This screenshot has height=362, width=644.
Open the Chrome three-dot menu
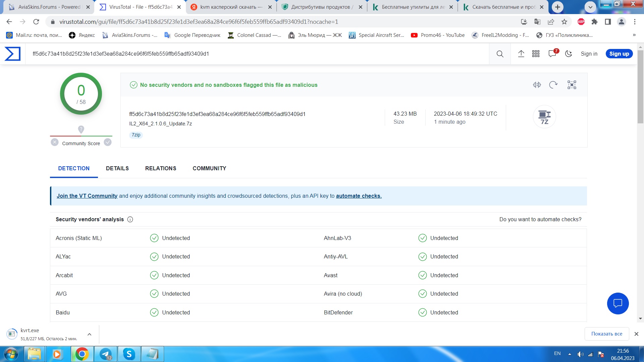[635, 22]
